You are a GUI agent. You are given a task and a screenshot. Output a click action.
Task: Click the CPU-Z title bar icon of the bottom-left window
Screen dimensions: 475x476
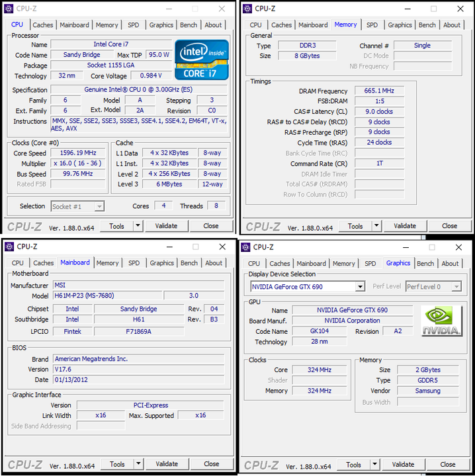(x=10, y=247)
